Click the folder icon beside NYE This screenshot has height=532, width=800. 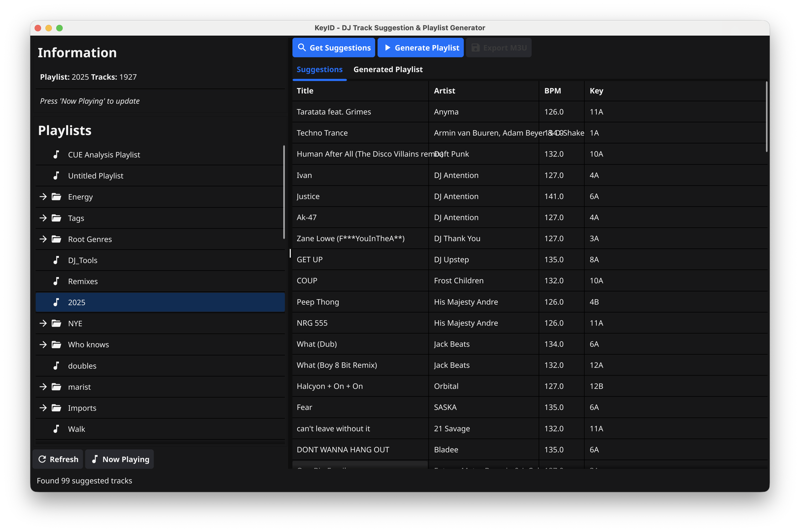[56, 323]
